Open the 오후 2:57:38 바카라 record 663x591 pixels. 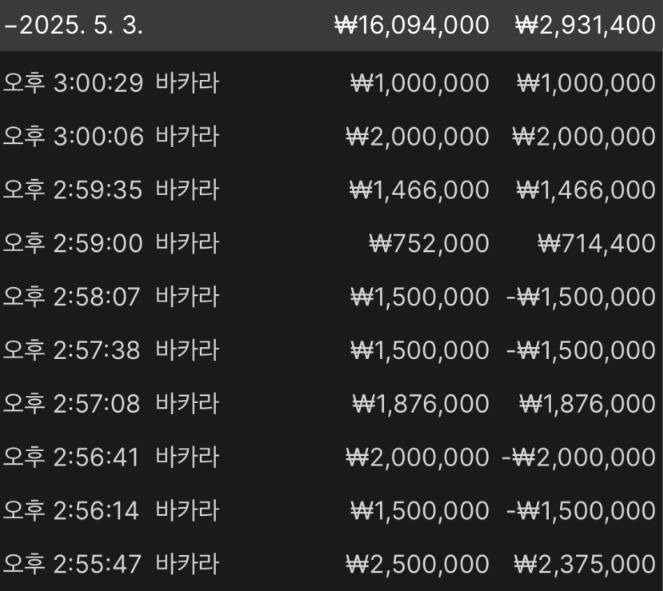332,350
